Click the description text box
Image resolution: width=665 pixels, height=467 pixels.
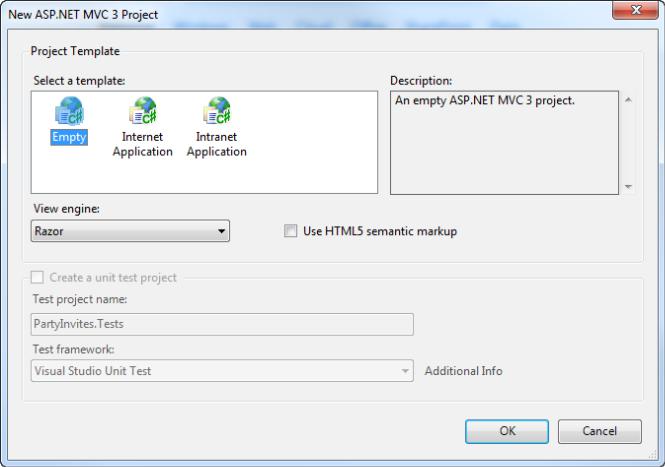point(504,143)
